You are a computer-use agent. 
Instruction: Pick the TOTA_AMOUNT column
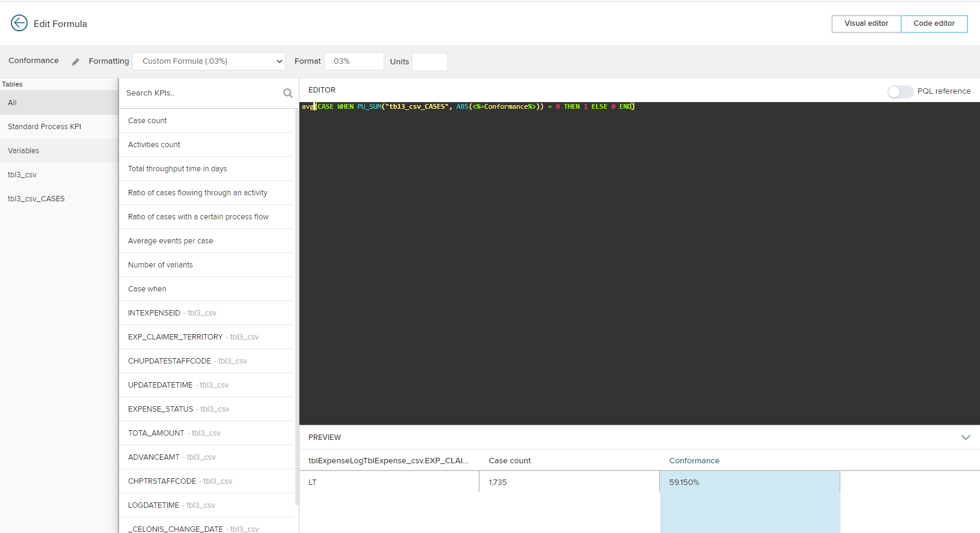coord(206,433)
